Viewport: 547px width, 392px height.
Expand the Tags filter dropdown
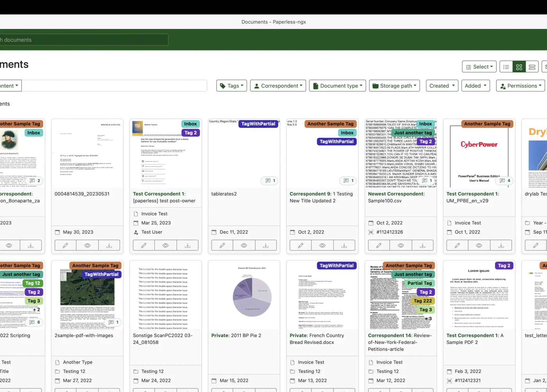pyautogui.click(x=232, y=86)
